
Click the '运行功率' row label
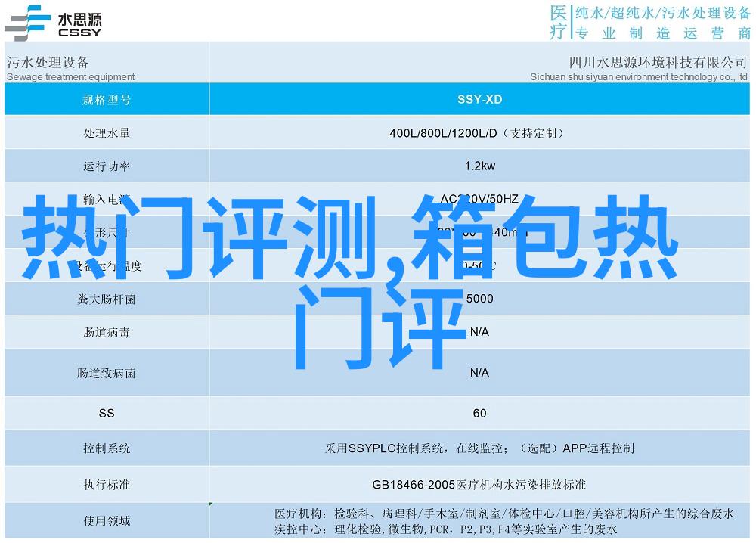pyautogui.click(x=107, y=166)
